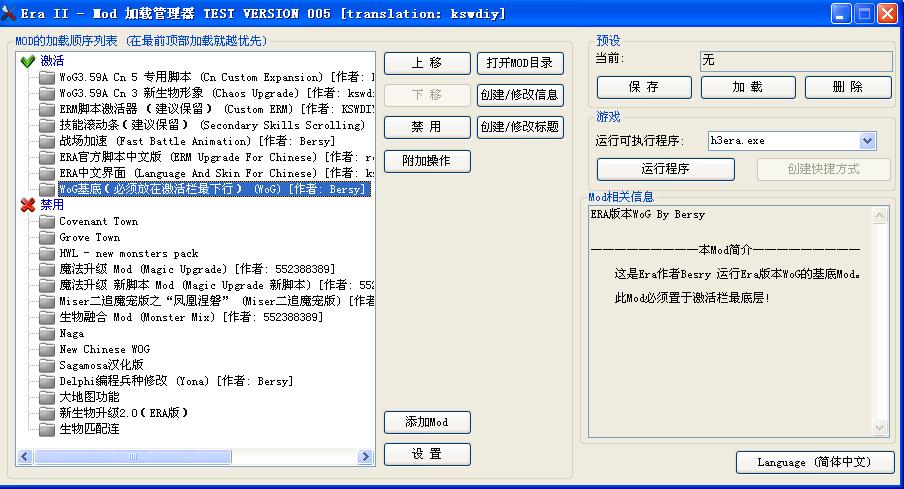
Task: Select 魔法升级 新脚本 Mod entry
Action: click(x=216, y=285)
